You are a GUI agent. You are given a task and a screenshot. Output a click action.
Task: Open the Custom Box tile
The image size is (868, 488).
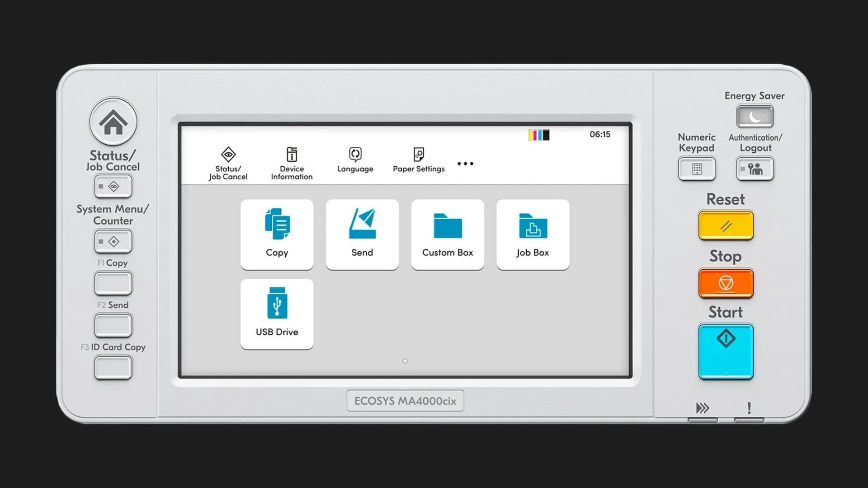point(448,235)
